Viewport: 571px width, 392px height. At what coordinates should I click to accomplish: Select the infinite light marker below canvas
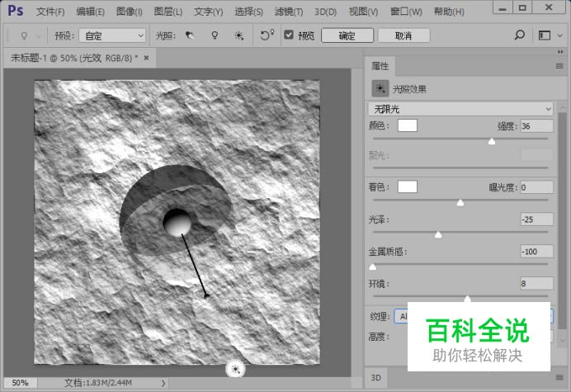click(236, 370)
